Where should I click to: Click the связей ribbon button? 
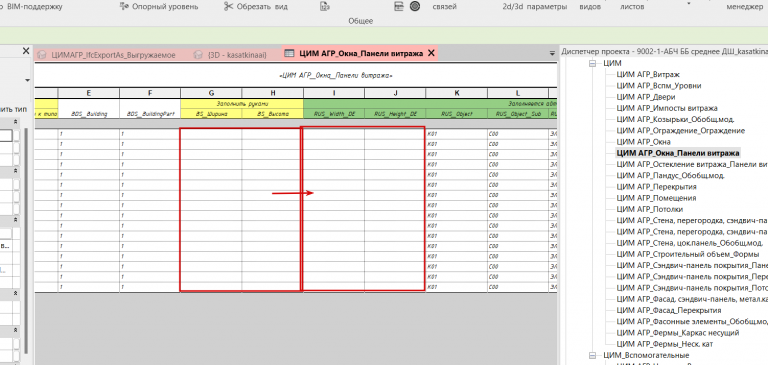tap(445, 6)
